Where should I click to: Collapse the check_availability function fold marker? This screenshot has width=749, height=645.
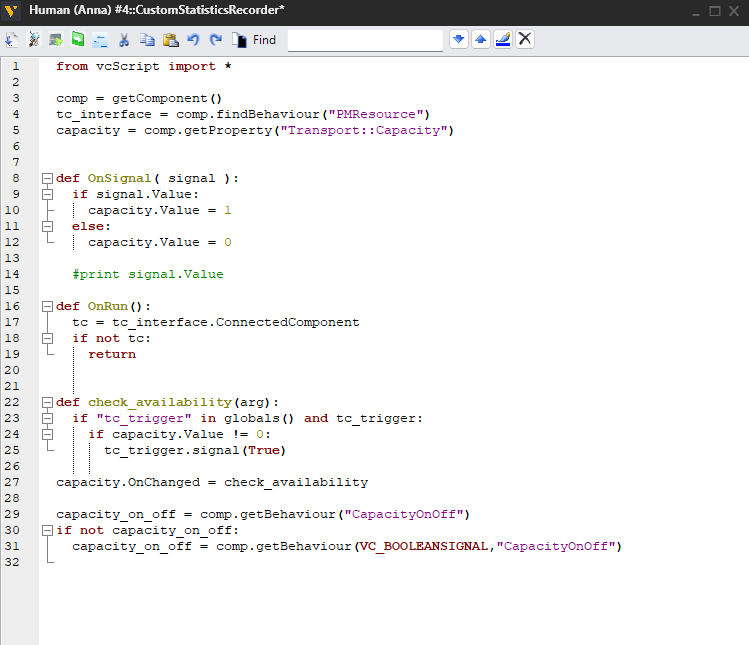pyautogui.click(x=46, y=402)
